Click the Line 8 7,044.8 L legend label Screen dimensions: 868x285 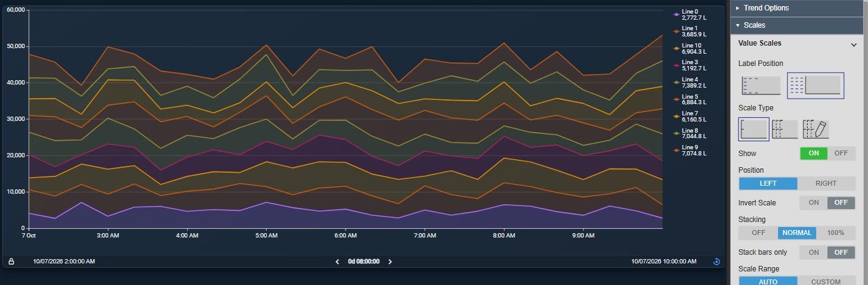pos(694,133)
